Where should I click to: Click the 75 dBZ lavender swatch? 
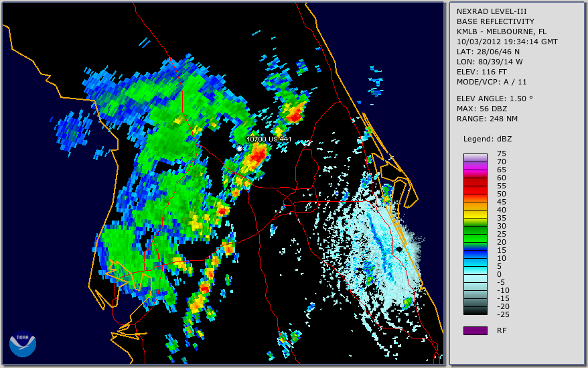[x=475, y=158]
